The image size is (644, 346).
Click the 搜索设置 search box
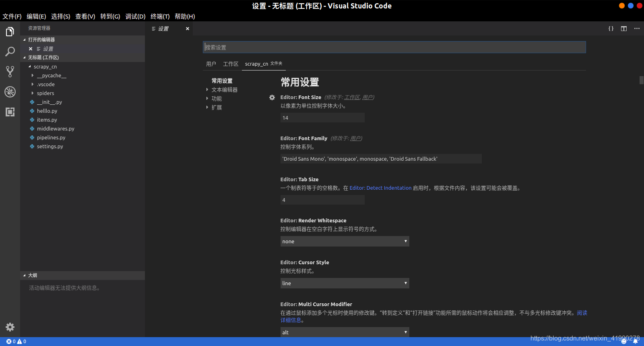(394, 47)
